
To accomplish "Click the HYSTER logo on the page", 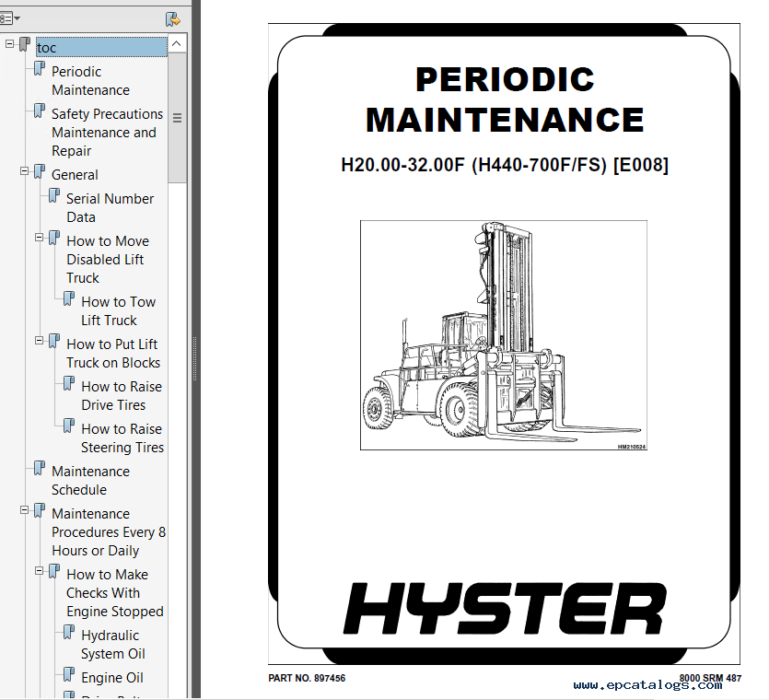I will click(505, 609).
